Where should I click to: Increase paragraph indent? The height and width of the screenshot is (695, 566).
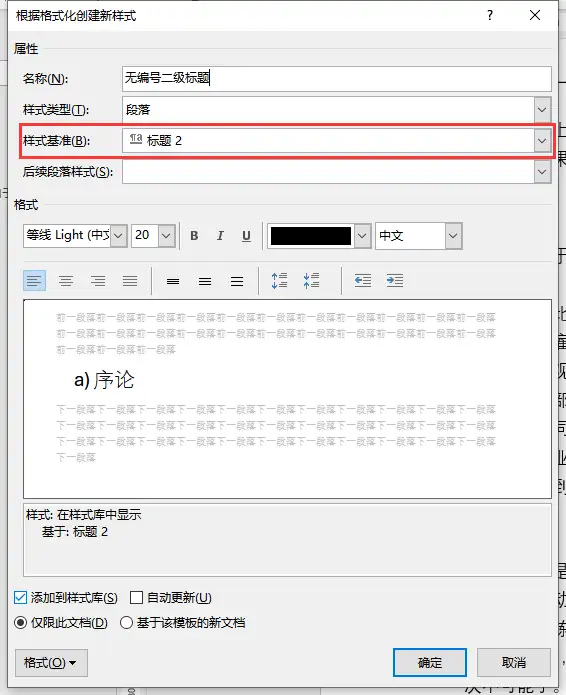(x=394, y=281)
